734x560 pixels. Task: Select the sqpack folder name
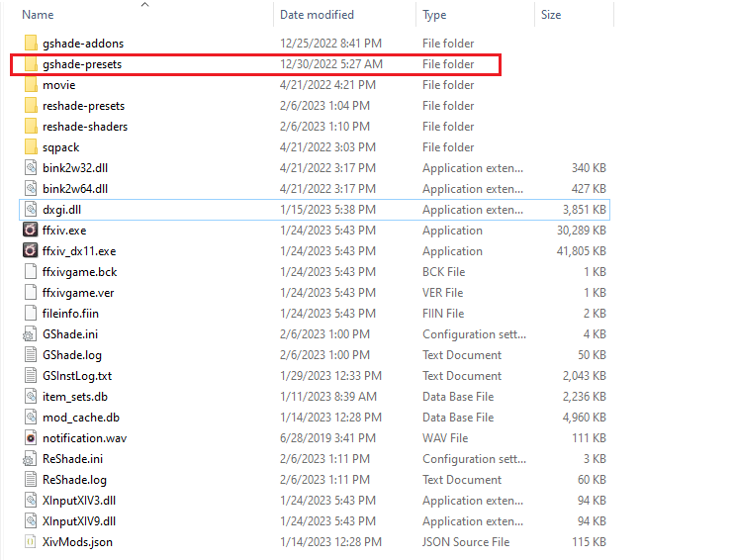(61, 147)
